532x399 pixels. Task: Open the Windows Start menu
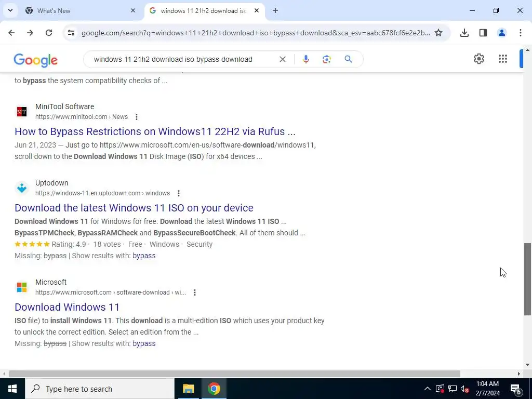(12, 389)
